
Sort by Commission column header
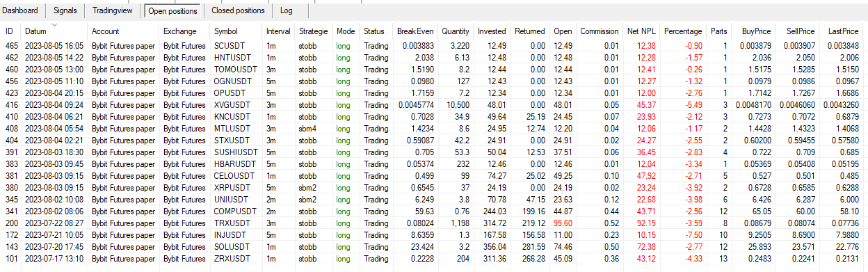[x=600, y=31]
